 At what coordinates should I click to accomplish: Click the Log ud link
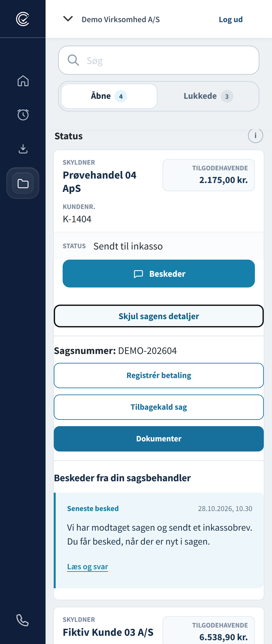coord(230,19)
